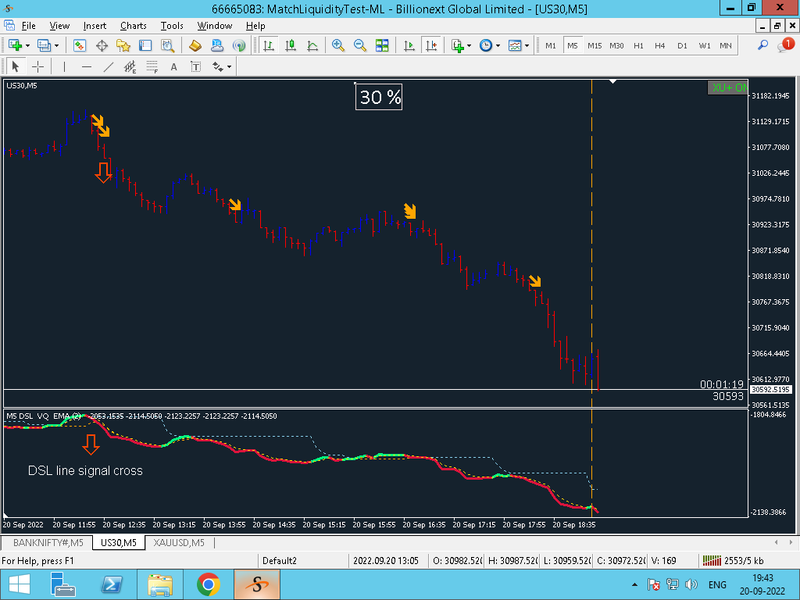Click the New Order icon
This screenshot has height=600, width=800.
point(195,45)
